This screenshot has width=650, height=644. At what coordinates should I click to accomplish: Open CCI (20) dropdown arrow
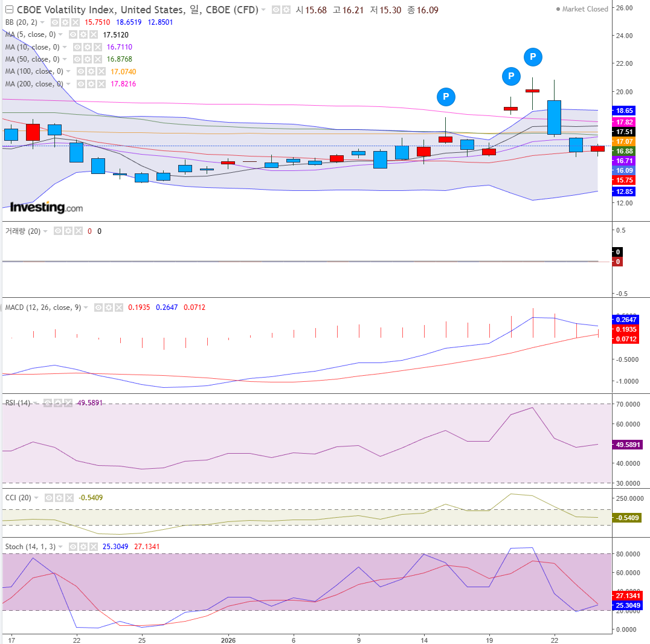(x=36, y=498)
